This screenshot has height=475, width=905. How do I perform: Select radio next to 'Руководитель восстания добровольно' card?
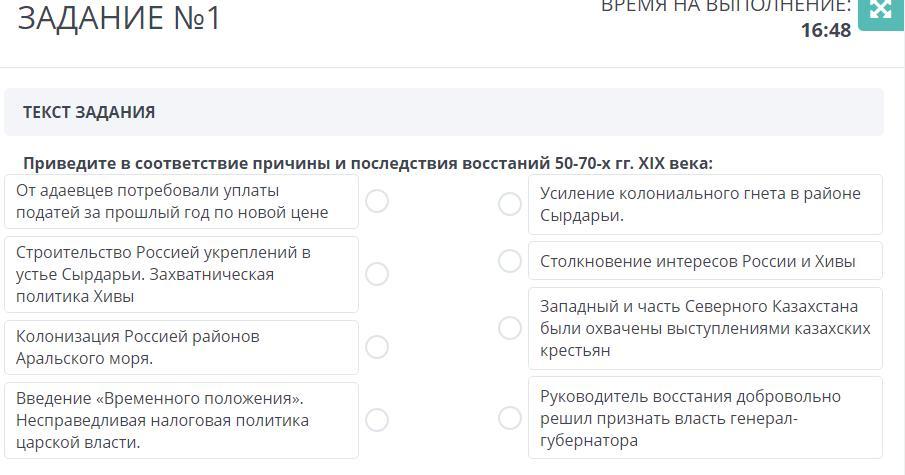pyautogui.click(x=510, y=418)
